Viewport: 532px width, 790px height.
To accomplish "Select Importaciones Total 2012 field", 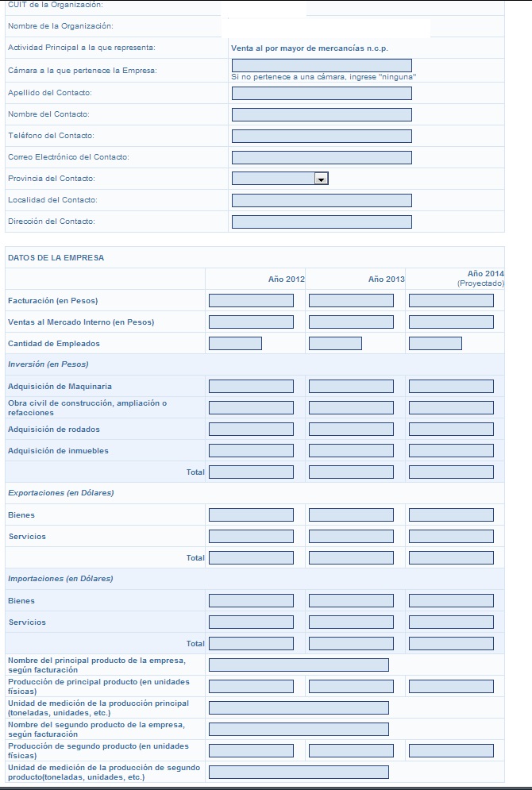I will click(x=252, y=643).
